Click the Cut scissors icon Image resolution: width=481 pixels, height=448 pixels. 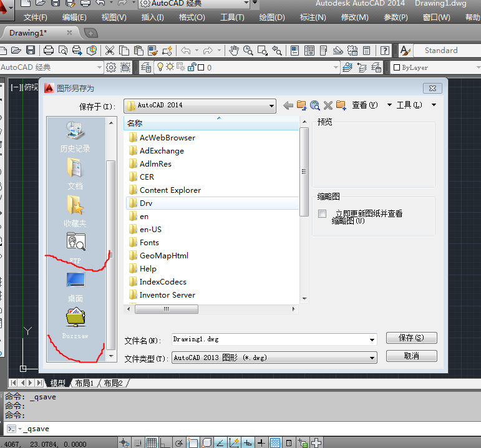coord(110,51)
